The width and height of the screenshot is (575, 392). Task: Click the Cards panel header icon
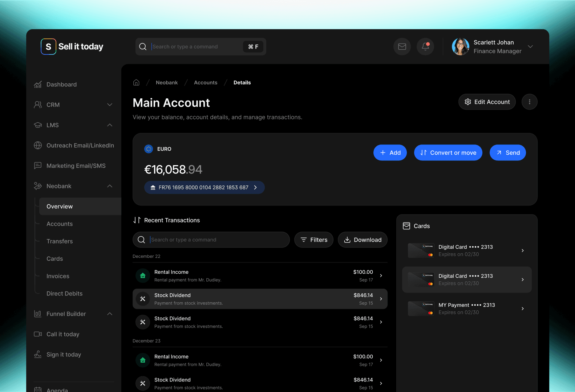point(406,226)
